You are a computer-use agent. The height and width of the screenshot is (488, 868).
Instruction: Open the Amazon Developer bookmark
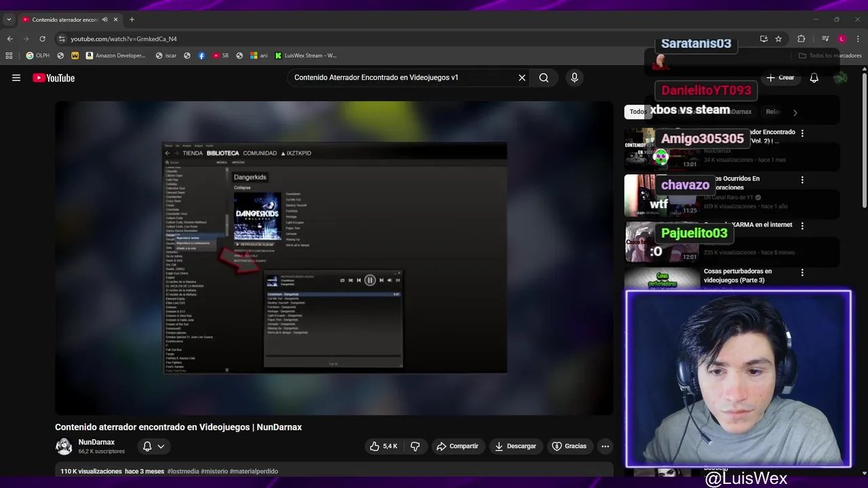click(x=116, y=56)
